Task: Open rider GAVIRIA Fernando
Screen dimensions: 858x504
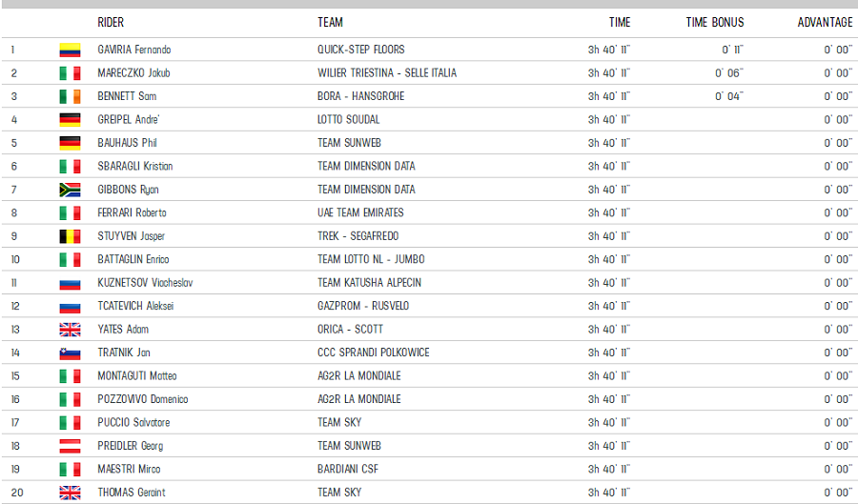Action: click(134, 50)
